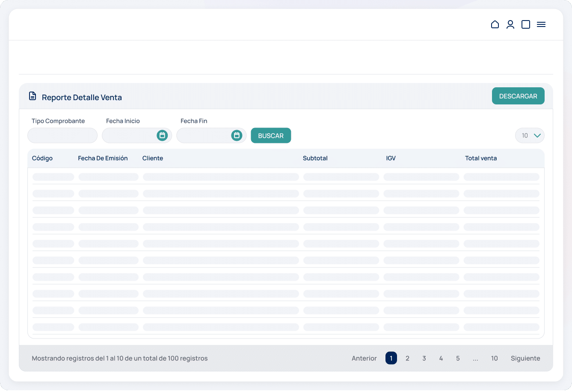Screen dimensions: 572x392
Task: Focus the Fecha Inicio date field
Action: click(137, 136)
